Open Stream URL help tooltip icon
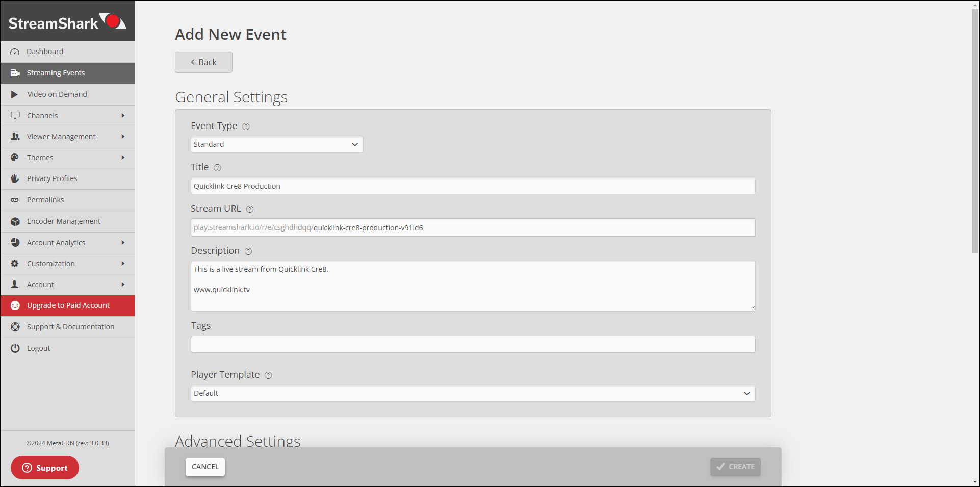Viewport: 980px width, 487px height. (250, 209)
